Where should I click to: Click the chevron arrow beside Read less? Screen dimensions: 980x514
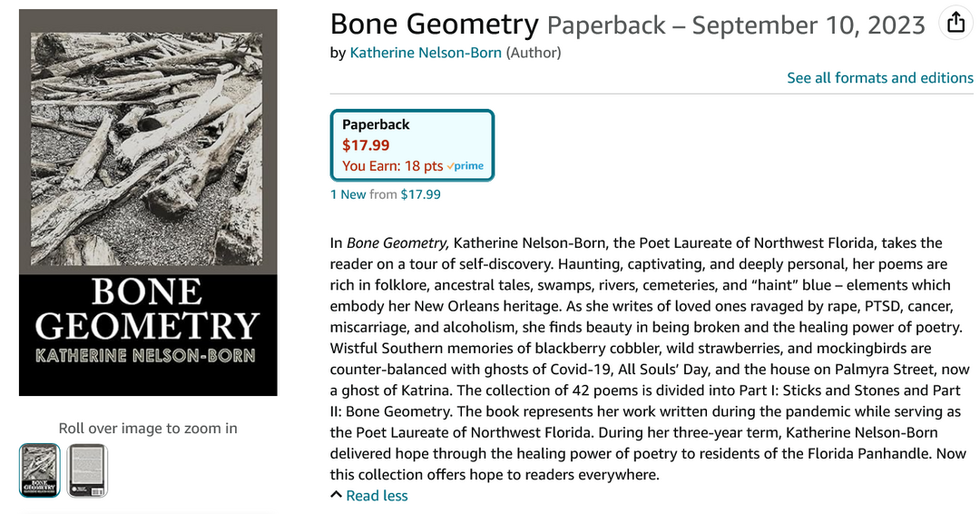pos(336,495)
